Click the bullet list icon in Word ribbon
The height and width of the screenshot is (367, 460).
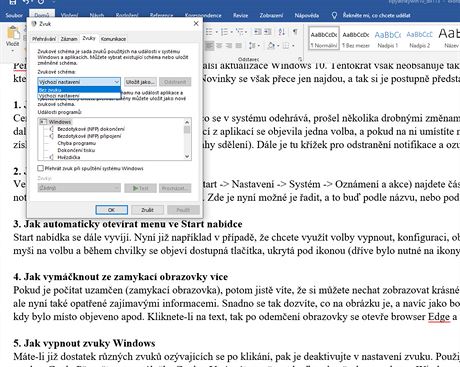(x=209, y=32)
